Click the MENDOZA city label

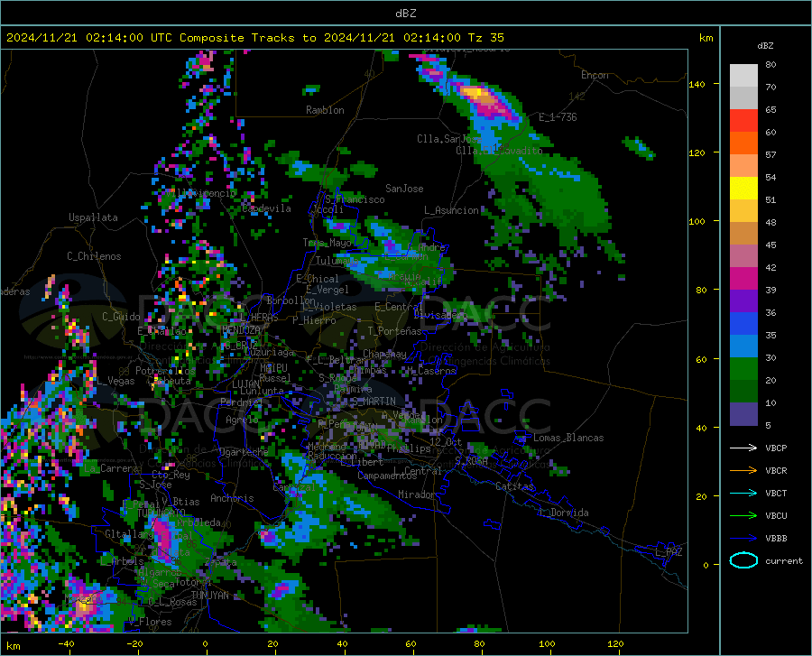[x=241, y=330]
